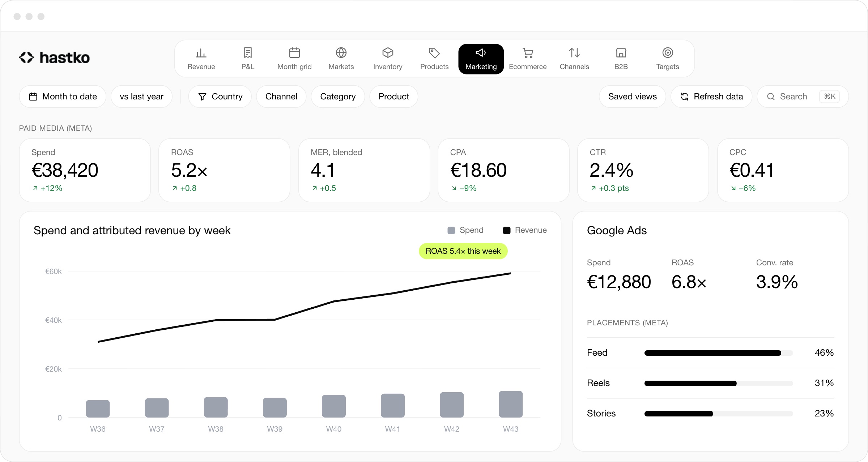The width and height of the screenshot is (868, 462).
Task: Open the Product filter
Action: coord(393,97)
